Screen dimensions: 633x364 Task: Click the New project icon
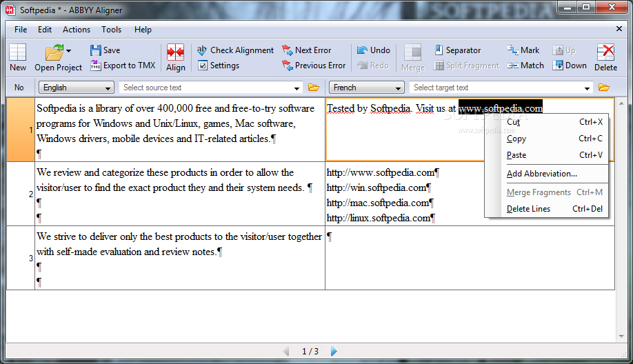(x=18, y=57)
